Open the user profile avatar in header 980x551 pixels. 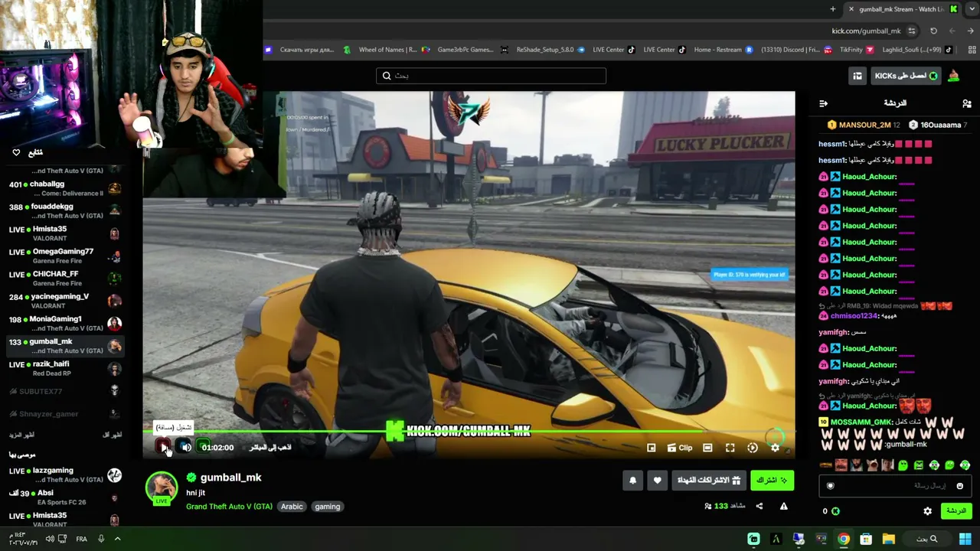pos(954,76)
